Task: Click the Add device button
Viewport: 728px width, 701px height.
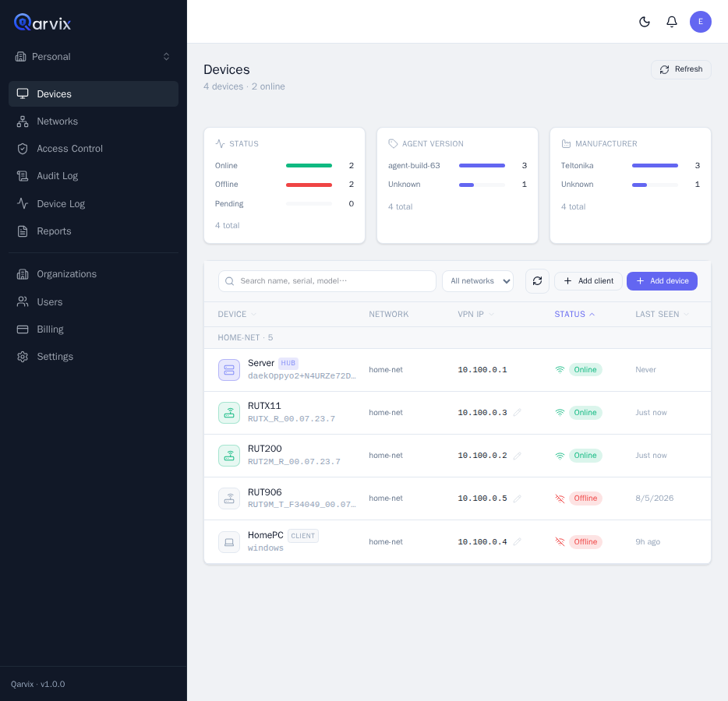Action: (662, 281)
